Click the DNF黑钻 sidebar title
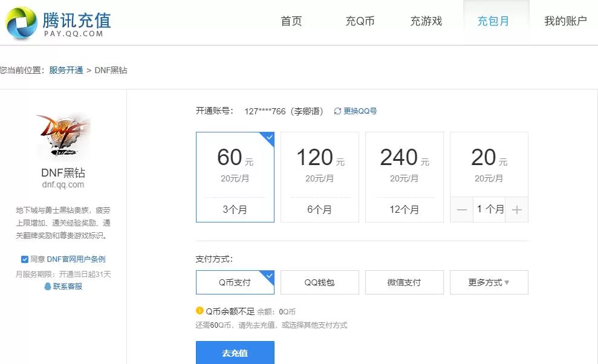 click(x=63, y=172)
